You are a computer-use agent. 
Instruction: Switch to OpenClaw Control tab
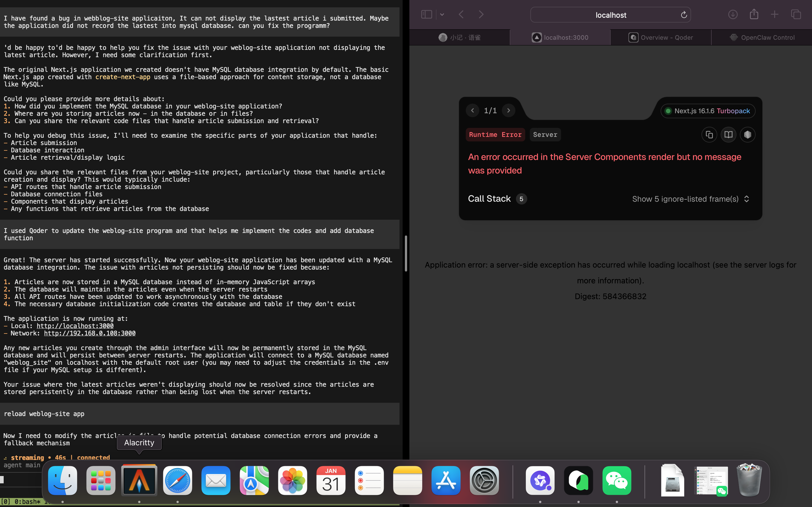(x=762, y=37)
